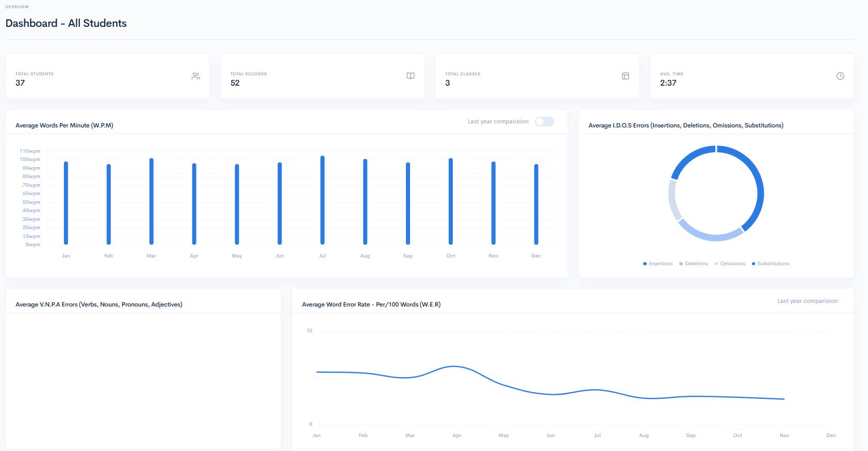This screenshot has height=451, width=868.
Task: Click the Avg. Time value 2:37
Action: (668, 83)
